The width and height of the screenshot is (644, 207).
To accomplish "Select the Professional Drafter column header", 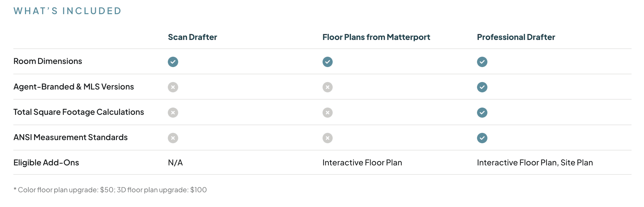I will (x=516, y=37).
